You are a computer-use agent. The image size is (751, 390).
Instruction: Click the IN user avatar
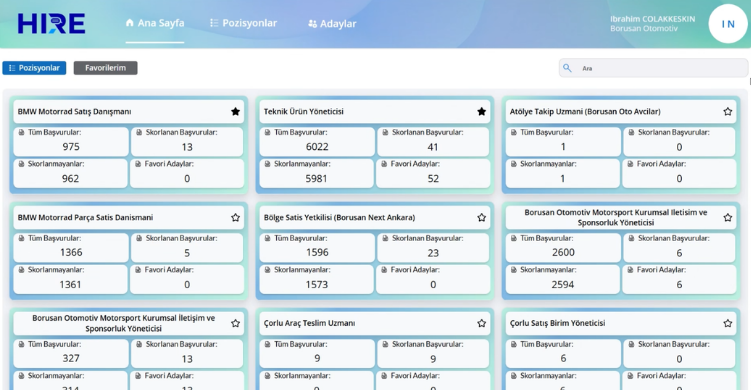coord(728,24)
